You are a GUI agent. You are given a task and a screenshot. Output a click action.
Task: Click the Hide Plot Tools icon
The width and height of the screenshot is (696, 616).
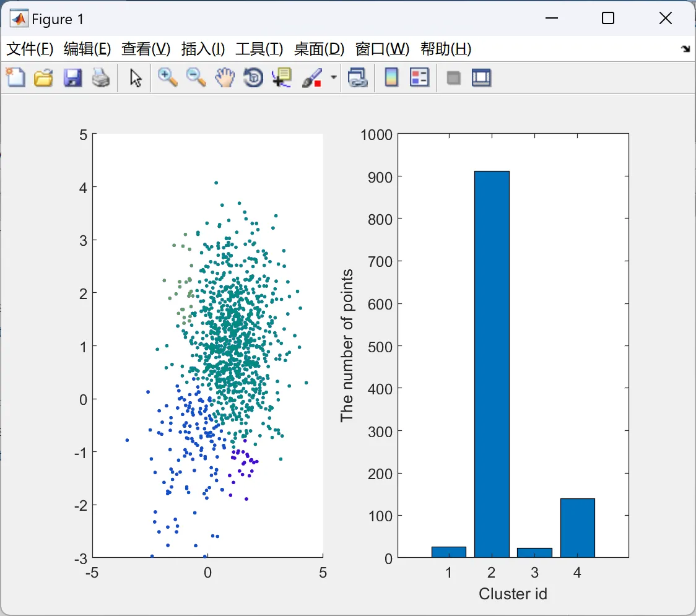(453, 78)
